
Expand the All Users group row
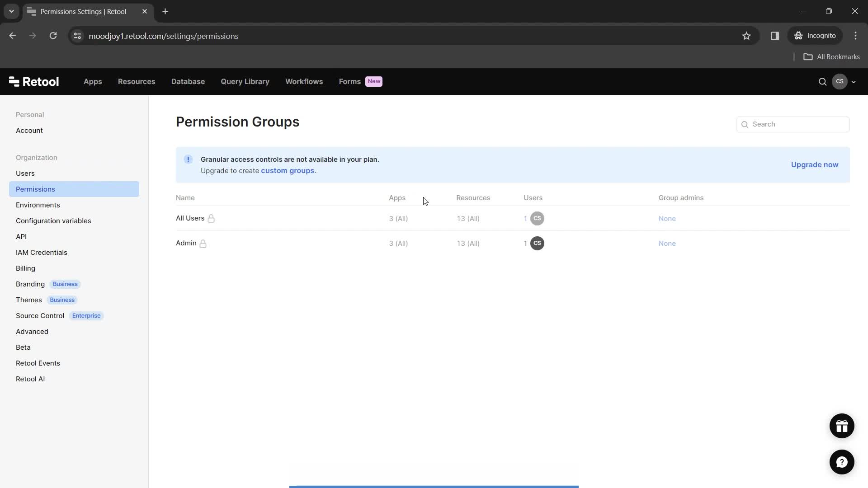click(x=190, y=218)
